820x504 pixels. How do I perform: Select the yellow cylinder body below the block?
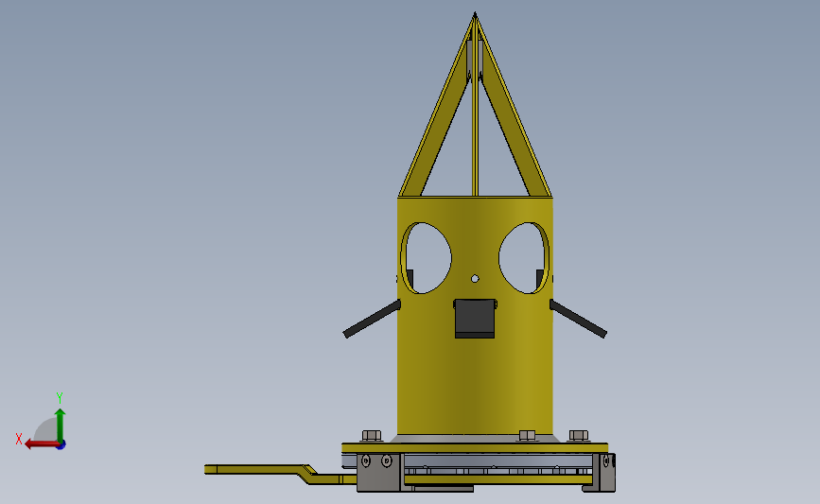[x=475, y=387]
